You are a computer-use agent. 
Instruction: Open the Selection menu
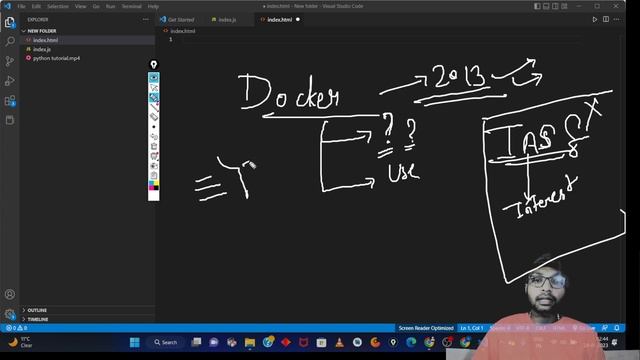pyautogui.click(x=58, y=6)
